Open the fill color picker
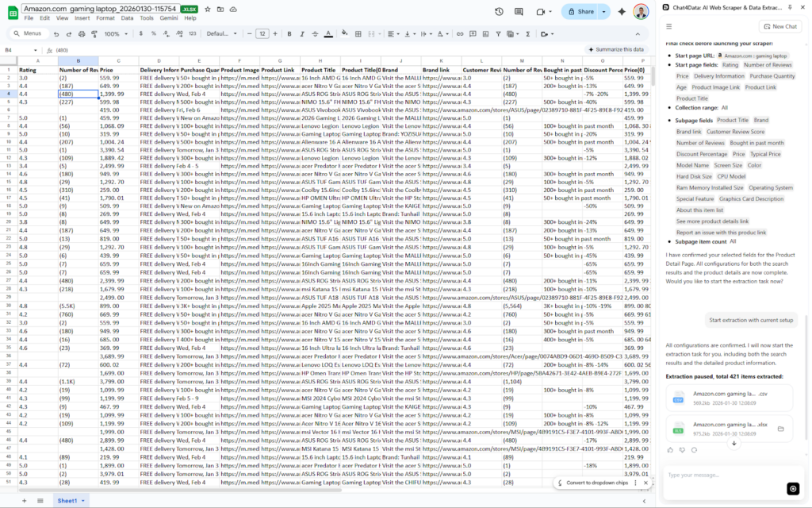Image resolution: width=812 pixels, height=508 pixels. click(x=344, y=33)
